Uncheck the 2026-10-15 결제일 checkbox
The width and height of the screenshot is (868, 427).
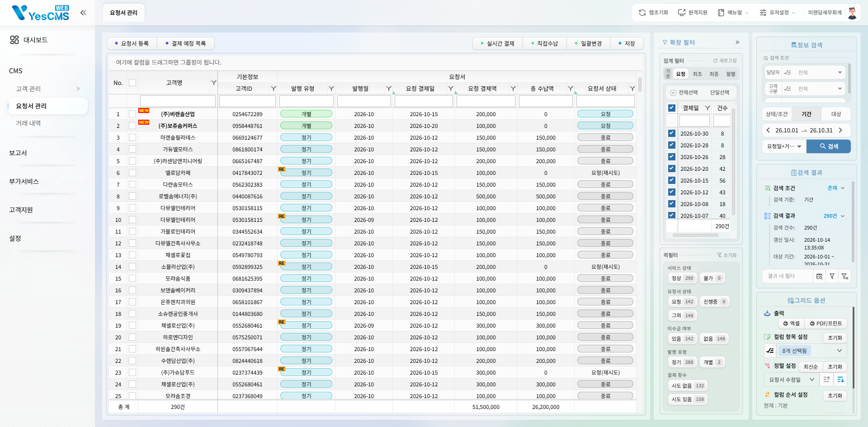tap(672, 180)
